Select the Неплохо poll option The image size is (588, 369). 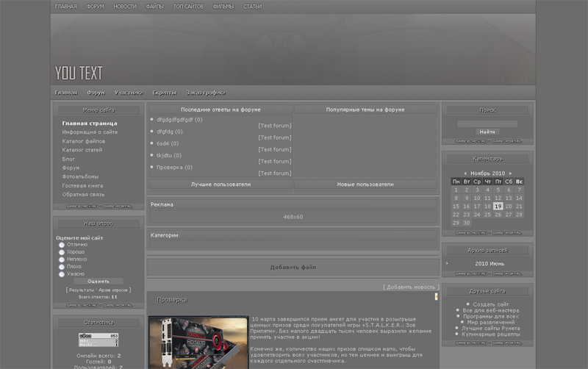point(62,259)
